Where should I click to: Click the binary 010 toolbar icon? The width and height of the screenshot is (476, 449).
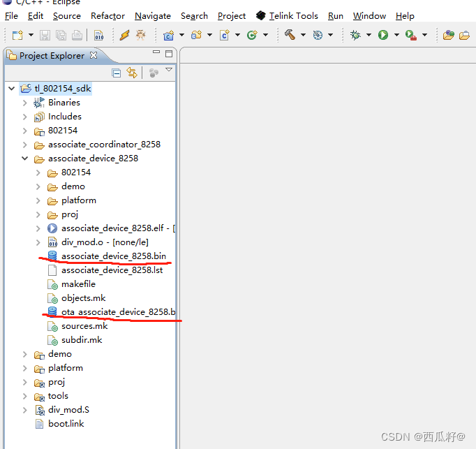(99, 35)
